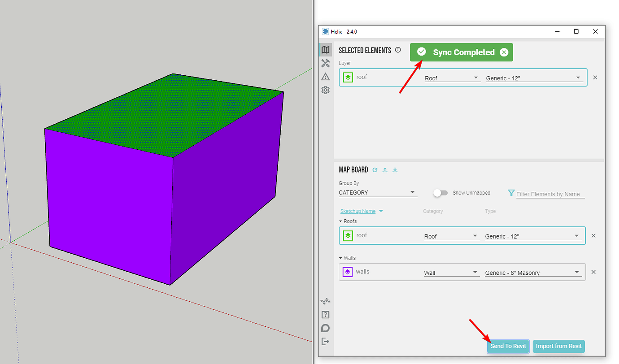Collapse the Roofs group
Image resolution: width=619 pixels, height=364 pixels.
[341, 221]
